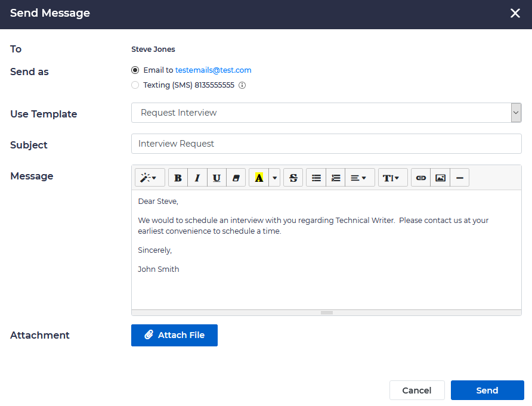Toggle the indented list formatting option

pyautogui.click(x=335, y=177)
